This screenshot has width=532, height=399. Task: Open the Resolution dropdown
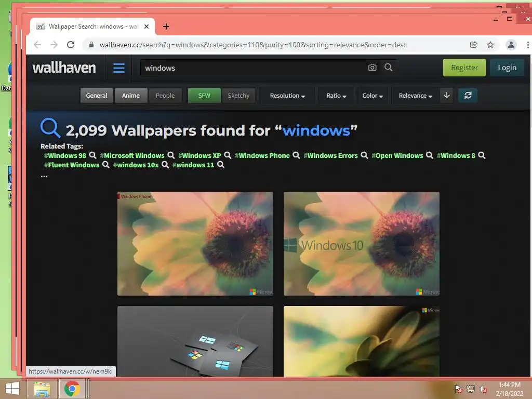click(x=287, y=96)
